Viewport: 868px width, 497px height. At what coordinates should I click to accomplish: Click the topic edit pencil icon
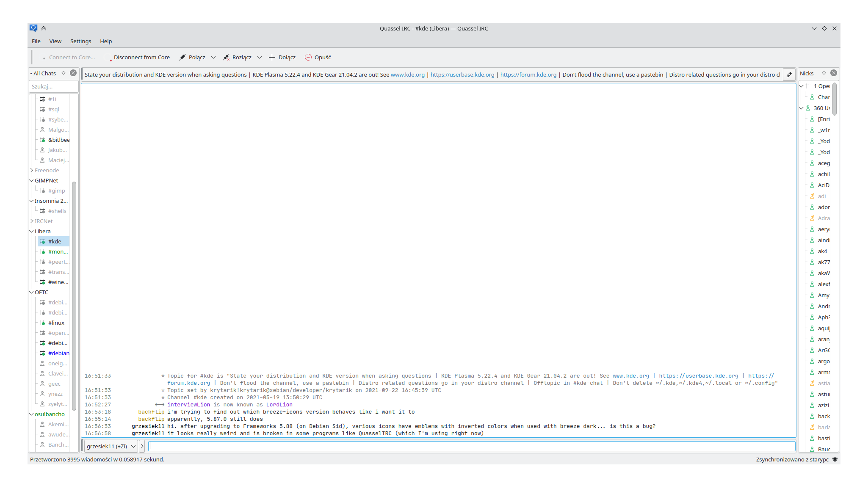pos(789,75)
